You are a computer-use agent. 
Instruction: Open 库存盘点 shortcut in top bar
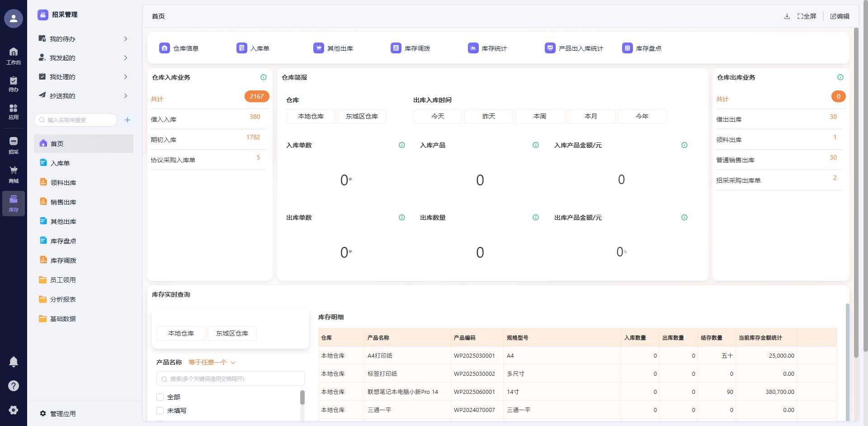[642, 48]
